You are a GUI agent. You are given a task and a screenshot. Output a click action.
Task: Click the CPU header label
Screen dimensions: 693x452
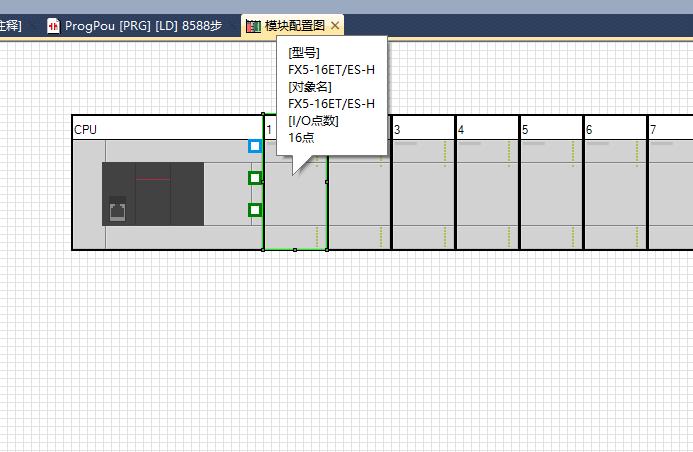point(86,130)
